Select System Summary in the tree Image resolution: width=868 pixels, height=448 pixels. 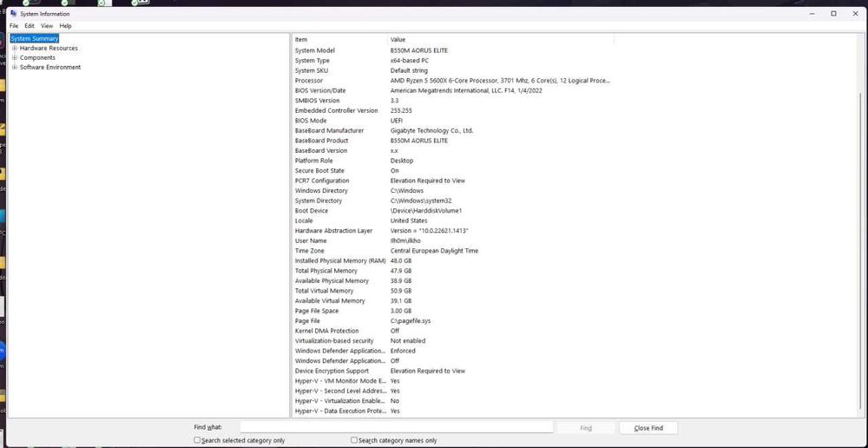tap(35, 39)
